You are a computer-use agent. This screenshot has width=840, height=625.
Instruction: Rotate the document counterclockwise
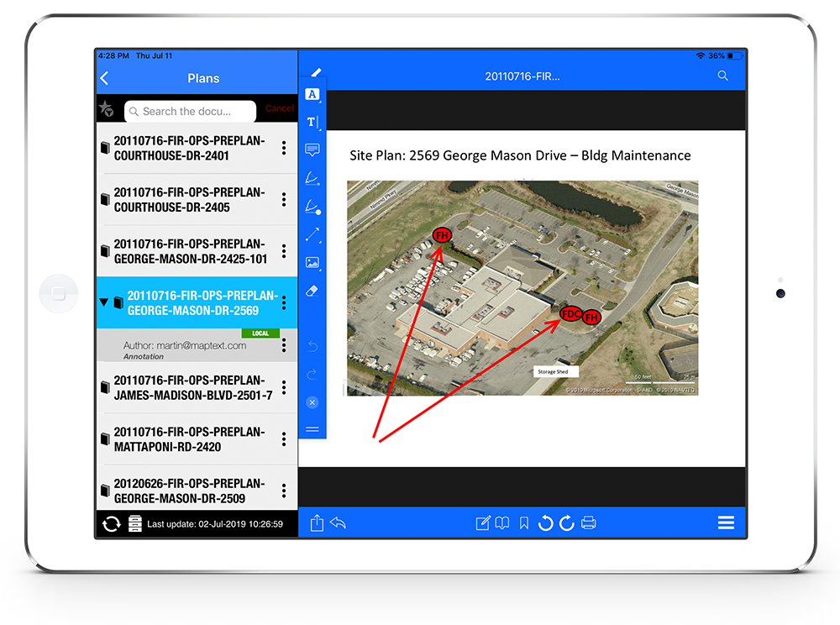[545, 523]
